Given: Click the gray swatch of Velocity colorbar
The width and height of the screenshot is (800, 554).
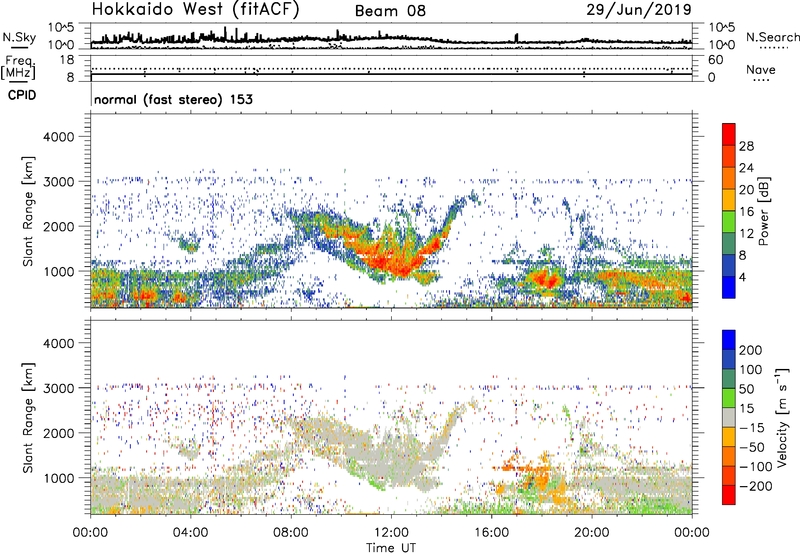Looking at the screenshot, I should point(729,417).
